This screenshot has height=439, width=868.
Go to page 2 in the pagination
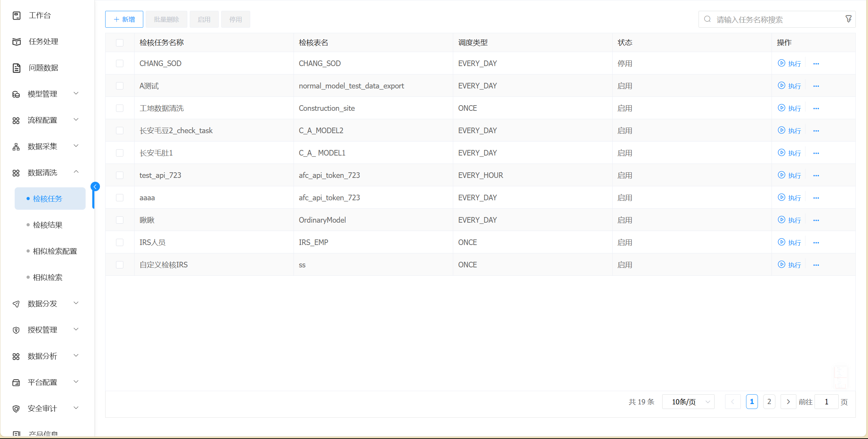(x=769, y=402)
